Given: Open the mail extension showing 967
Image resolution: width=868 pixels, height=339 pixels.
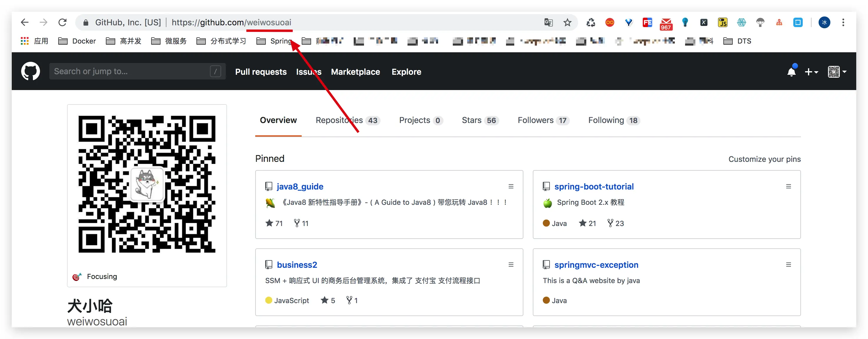Looking at the screenshot, I should coord(666,24).
